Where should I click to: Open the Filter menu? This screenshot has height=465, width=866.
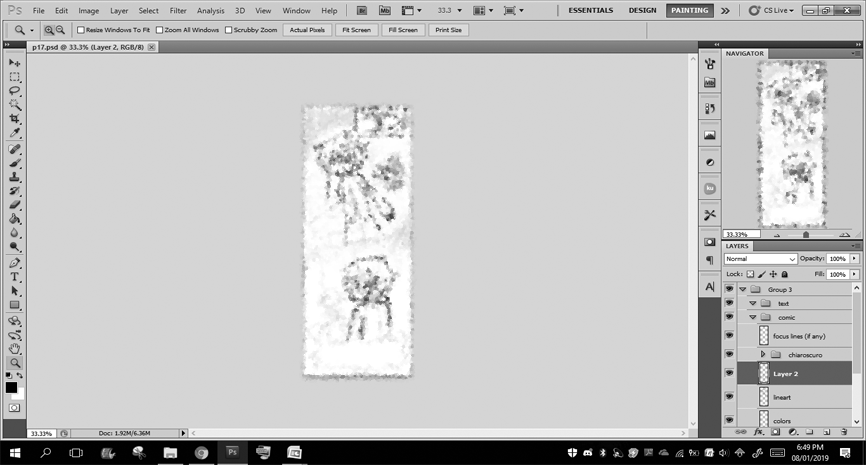tap(178, 10)
